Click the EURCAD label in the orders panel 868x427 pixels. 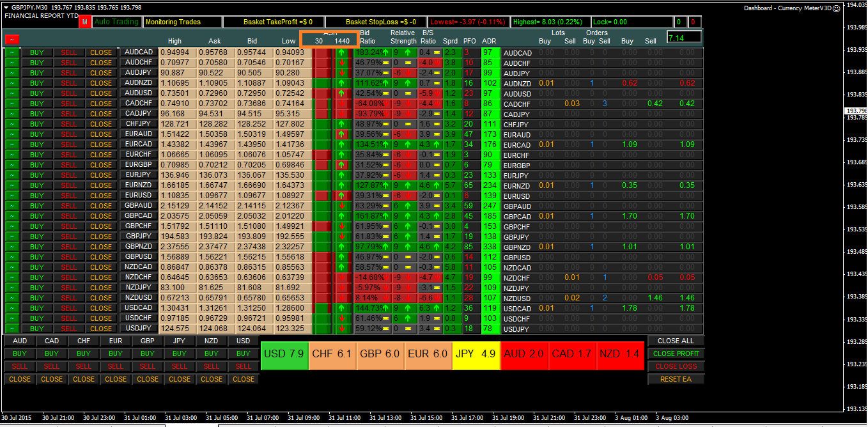point(517,145)
